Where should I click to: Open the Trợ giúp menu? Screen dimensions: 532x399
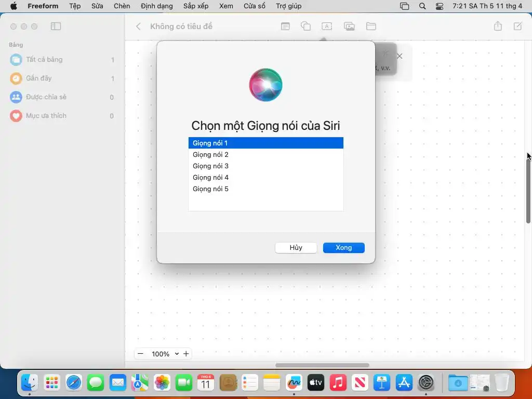coord(289,6)
